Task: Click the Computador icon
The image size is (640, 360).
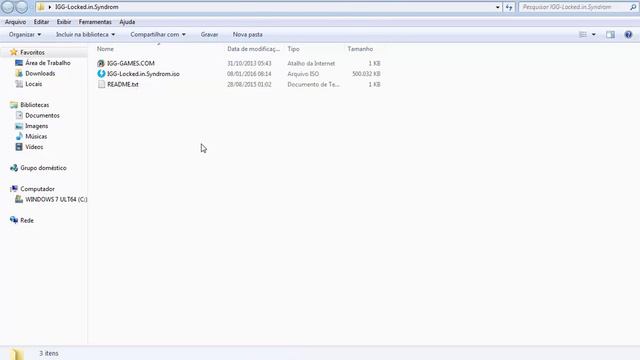Action: (x=14, y=189)
